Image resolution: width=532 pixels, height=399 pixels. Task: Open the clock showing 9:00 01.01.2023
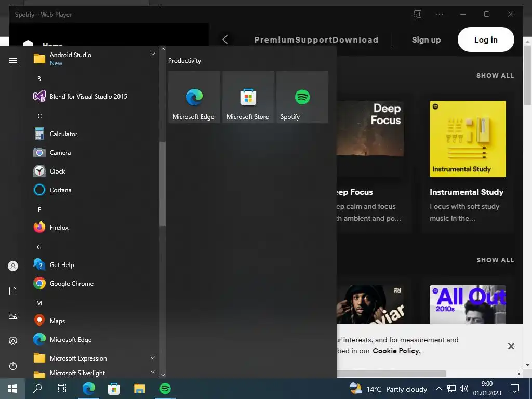point(487,389)
